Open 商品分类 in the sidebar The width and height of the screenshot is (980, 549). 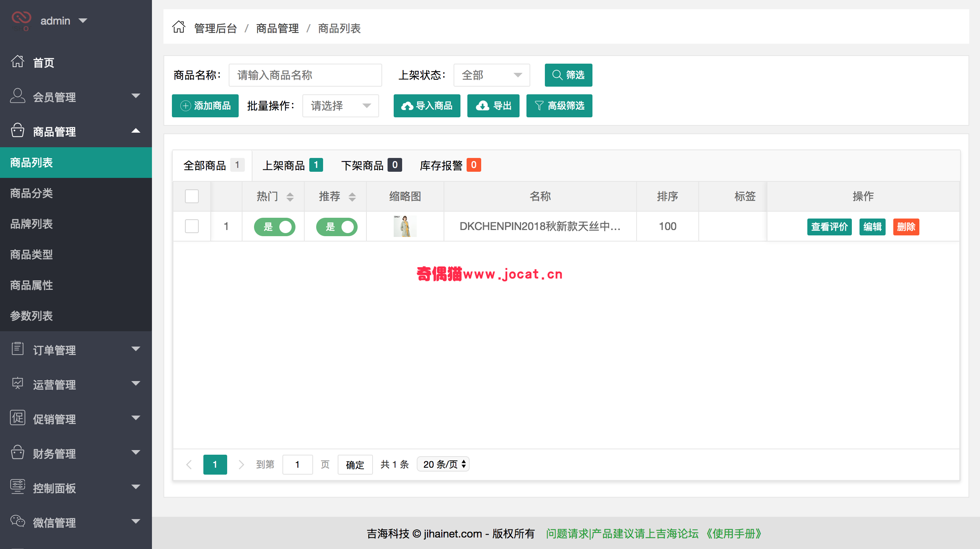pos(76,193)
